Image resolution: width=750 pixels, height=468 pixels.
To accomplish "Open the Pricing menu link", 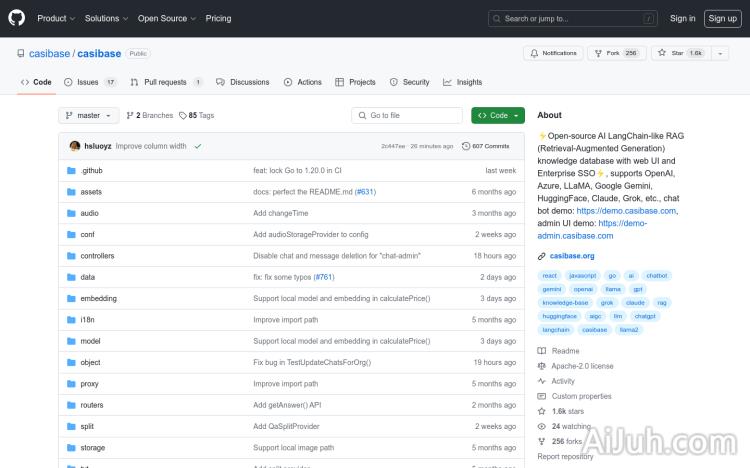I will [x=218, y=18].
